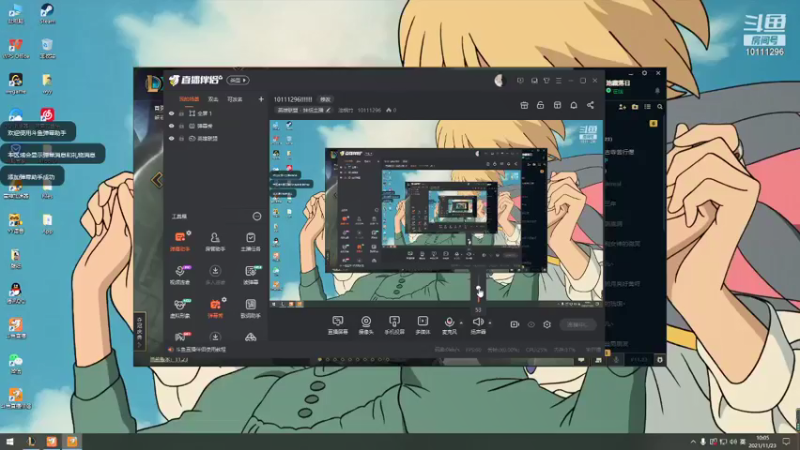Select the first scene tab (highlighted orange)

click(189, 99)
